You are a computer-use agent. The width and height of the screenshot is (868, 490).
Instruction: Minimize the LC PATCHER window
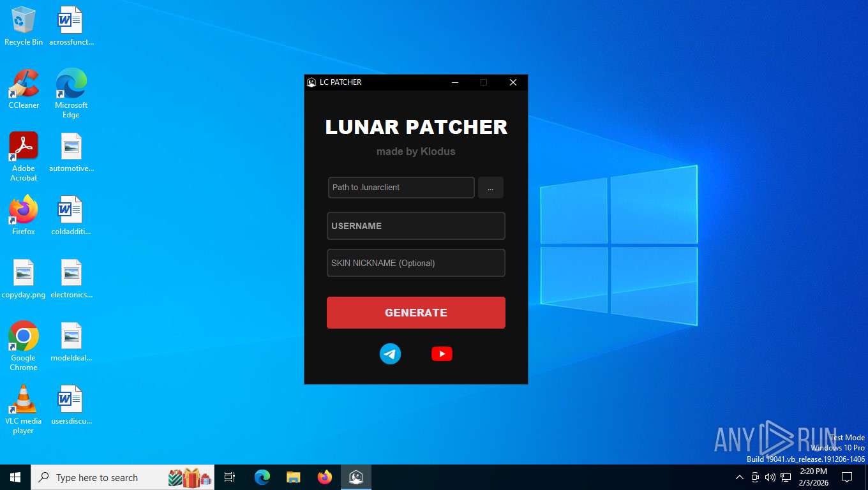click(x=455, y=82)
